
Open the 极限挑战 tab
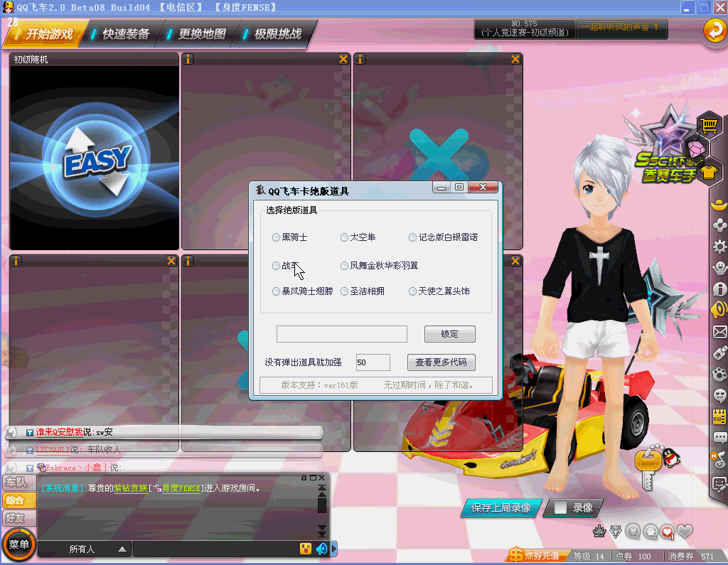(274, 34)
